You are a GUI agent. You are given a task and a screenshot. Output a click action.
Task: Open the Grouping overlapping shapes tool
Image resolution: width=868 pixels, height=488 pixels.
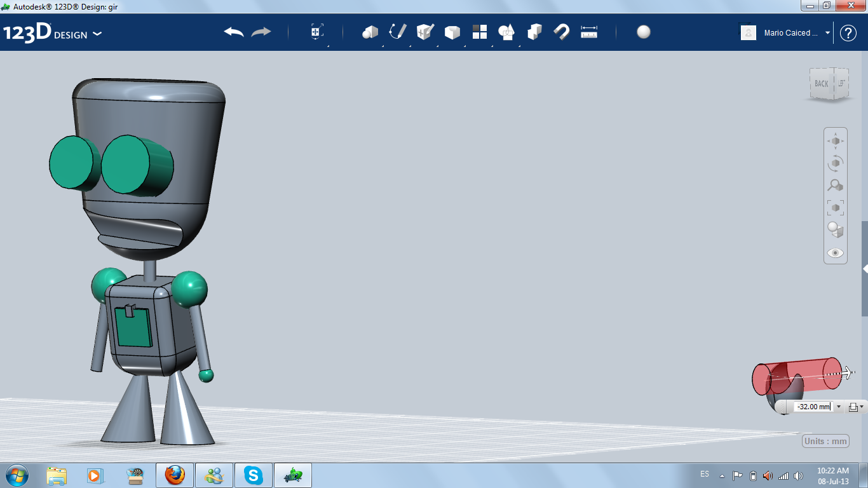507,32
